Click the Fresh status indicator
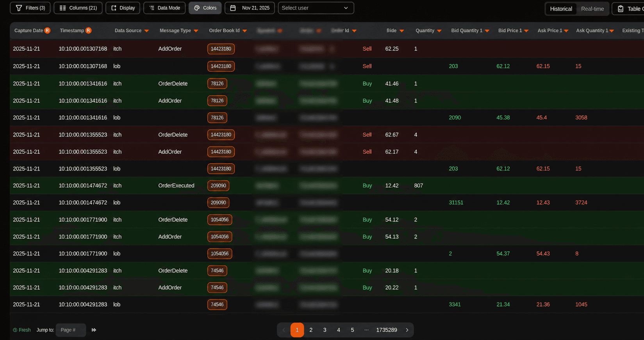Image resolution: width=644 pixels, height=340 pixels. (22, 330)
